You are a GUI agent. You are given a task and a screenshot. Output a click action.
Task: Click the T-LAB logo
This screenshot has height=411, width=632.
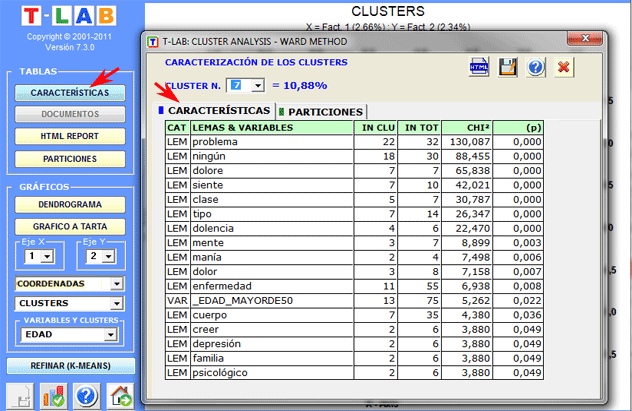[69, 16]
